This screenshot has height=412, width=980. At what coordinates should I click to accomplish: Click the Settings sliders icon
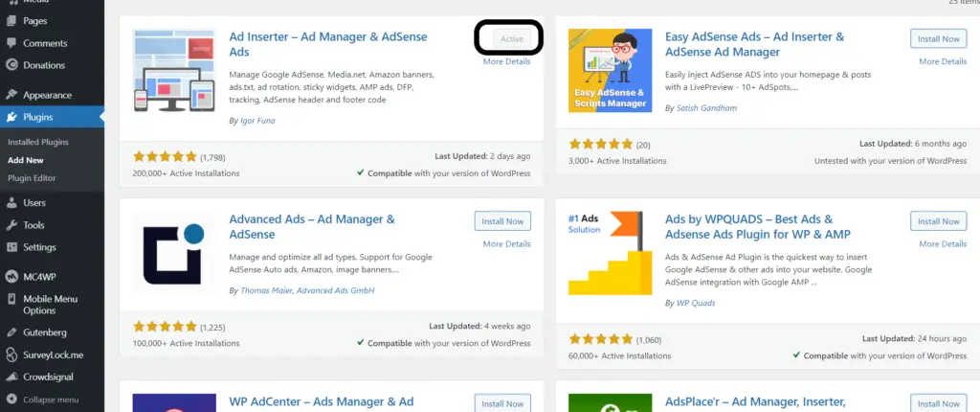pyautogui.click(x=11, y=247)
